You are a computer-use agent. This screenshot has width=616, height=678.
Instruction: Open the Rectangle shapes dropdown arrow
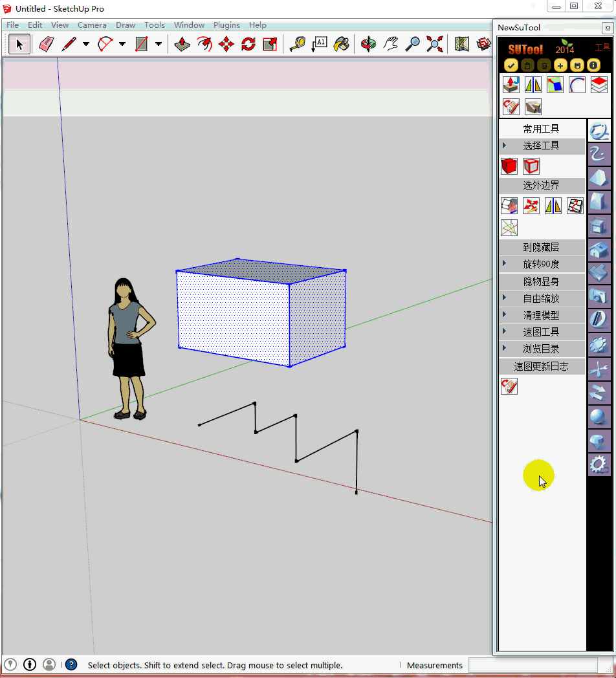point(159,44)
